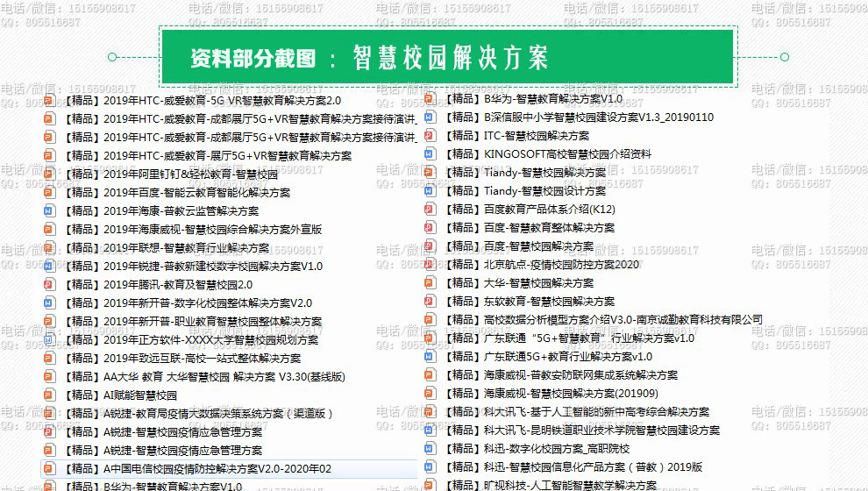This screenshot has height=491, width=868.
Task: Click the Word icon beside 科大讯飞-昆明铁道职业技术学院智慧校园建设方案
Action: (x=430, y=431)
